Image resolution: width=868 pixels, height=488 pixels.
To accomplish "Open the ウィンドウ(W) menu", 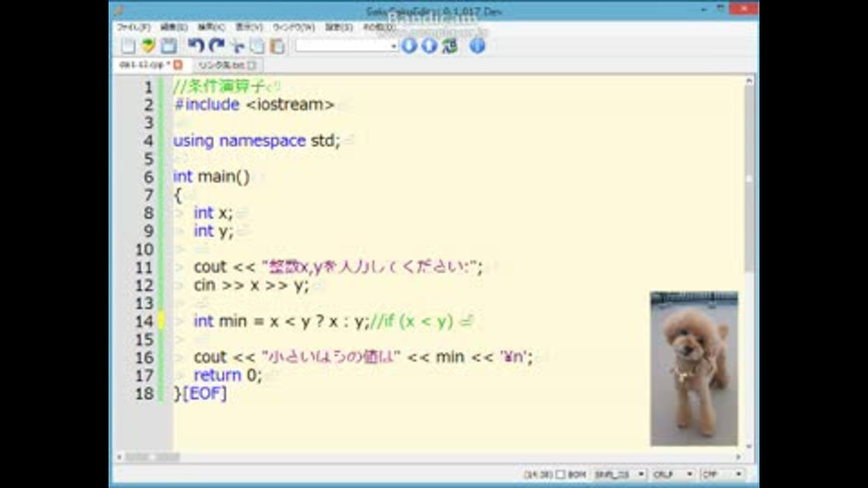I will [x=293, y=26].
